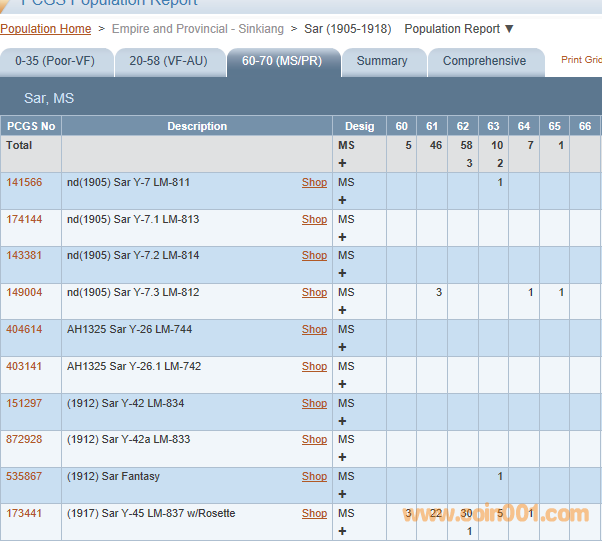This screenshot has height=541, width=602.
Task: Open the Population Report dropdown menu
Action: click(x=459, y=29)
